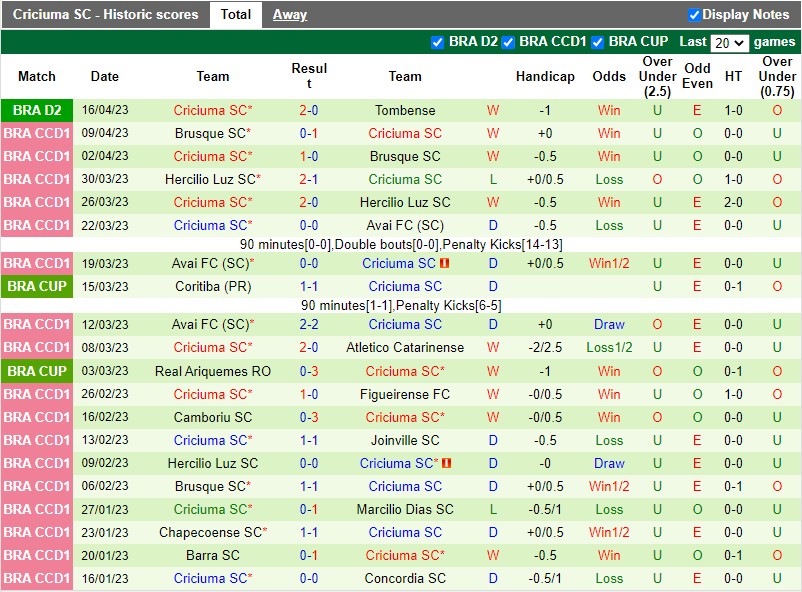This screenshot has width=802, height=592.
Task: Click the 1-1 result versus Coritiba (PR)
Action: coord(309,287)
